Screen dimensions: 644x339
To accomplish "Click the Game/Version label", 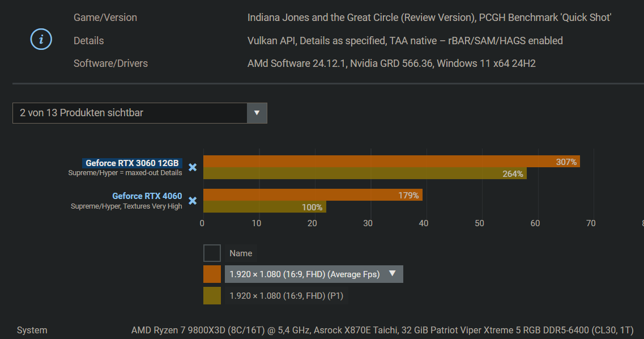I will click(x=105, y=18).
